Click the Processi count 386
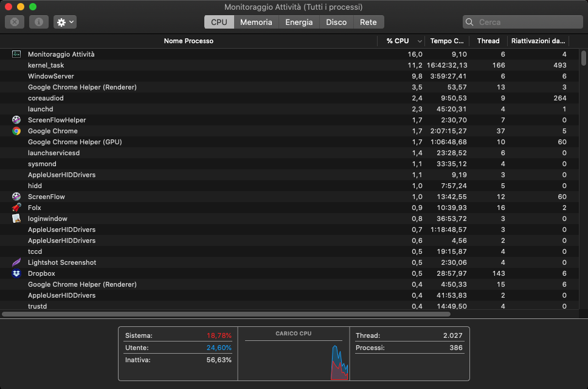Viewport: 588px width, 389px height. [456, 348]
